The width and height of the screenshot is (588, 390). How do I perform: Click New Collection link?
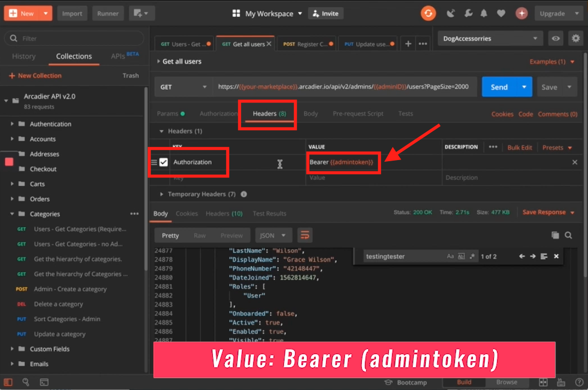coord(35,76)
